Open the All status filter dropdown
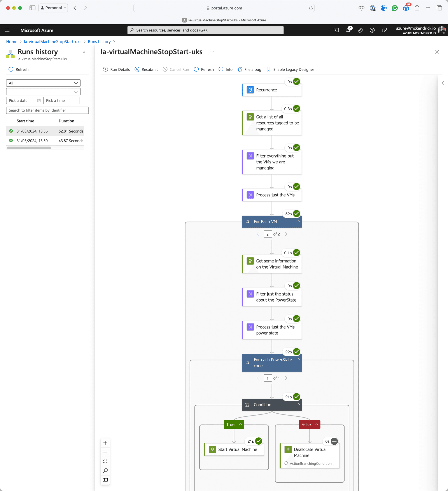 click(x=43, y=83)
